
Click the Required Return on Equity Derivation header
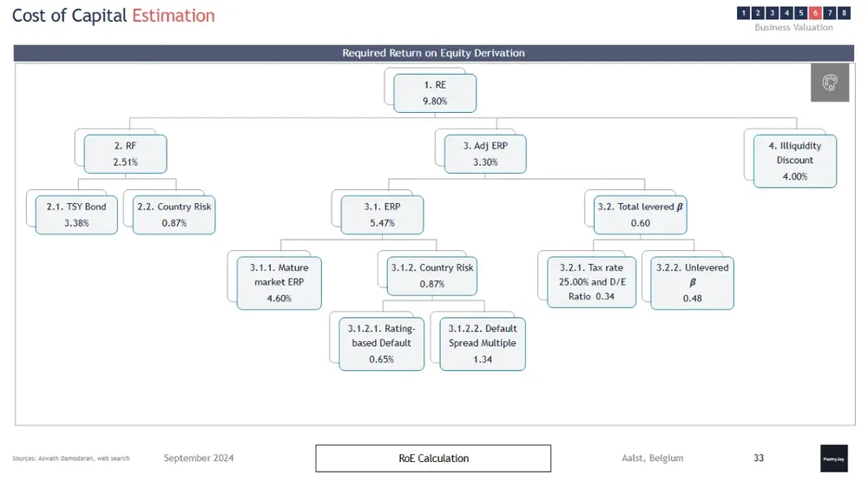(x=433, y=53)
